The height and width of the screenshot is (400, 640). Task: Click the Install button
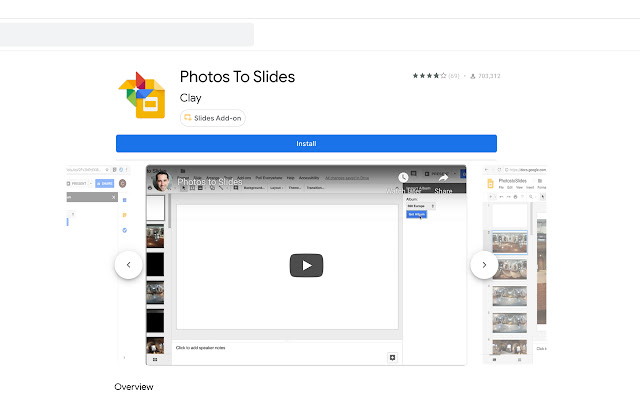[306, 144]
